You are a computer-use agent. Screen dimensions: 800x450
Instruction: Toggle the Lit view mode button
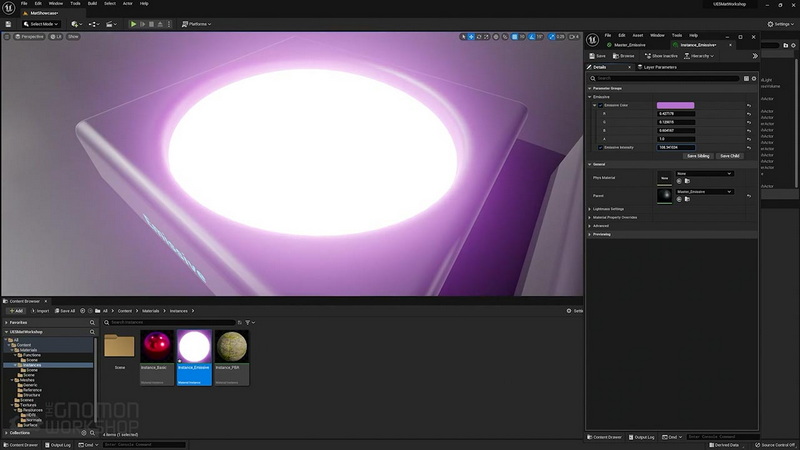[x=56, y=37]
